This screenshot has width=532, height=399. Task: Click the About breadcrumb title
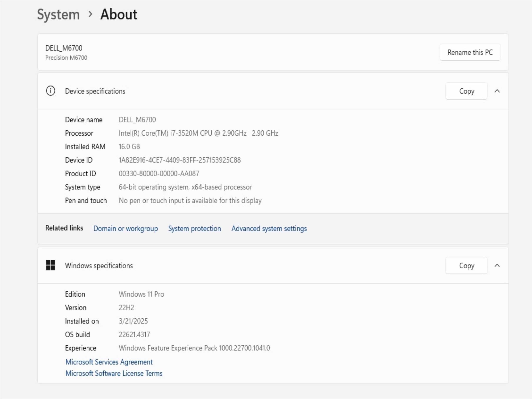click(x=119, y=14)
